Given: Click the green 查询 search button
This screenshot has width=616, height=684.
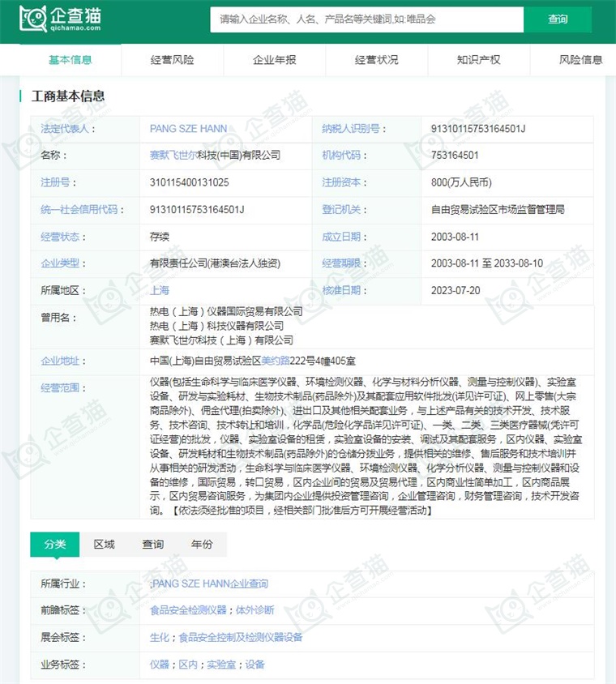Looking at the screenshot, I should (x=558, y=19).
